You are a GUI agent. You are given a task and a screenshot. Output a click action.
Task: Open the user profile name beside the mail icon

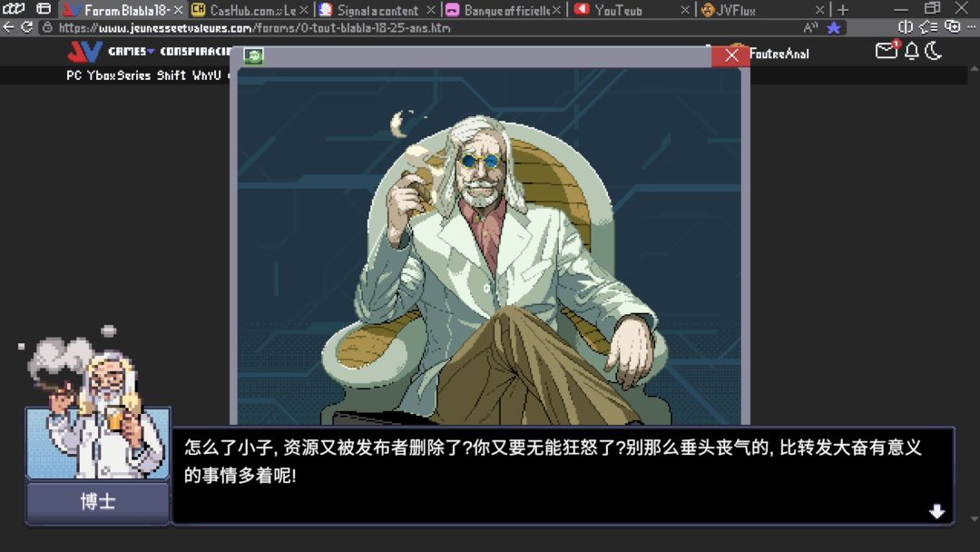[x=779, y=54]
